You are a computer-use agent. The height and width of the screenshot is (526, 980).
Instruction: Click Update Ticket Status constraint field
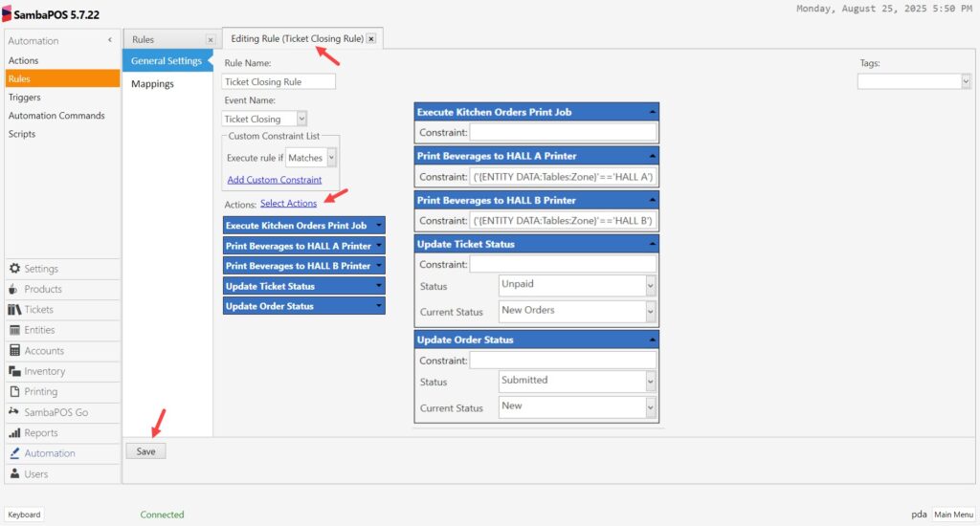(x=563, y=264)
